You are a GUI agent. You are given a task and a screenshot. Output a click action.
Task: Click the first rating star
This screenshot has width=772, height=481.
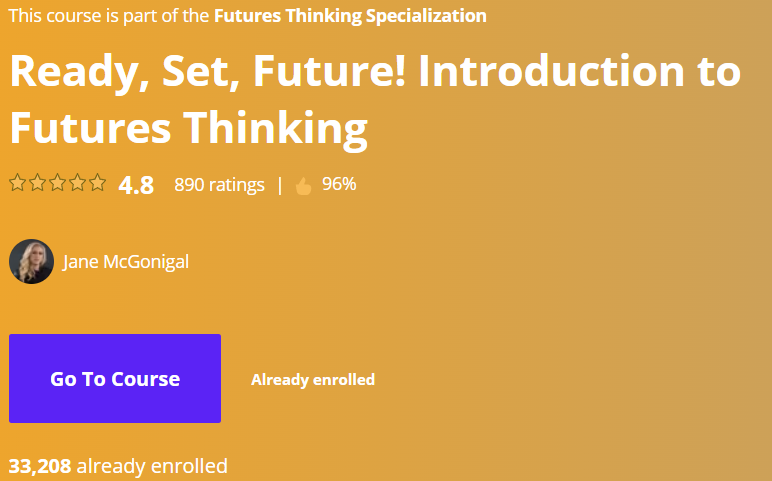pos(17,183)
